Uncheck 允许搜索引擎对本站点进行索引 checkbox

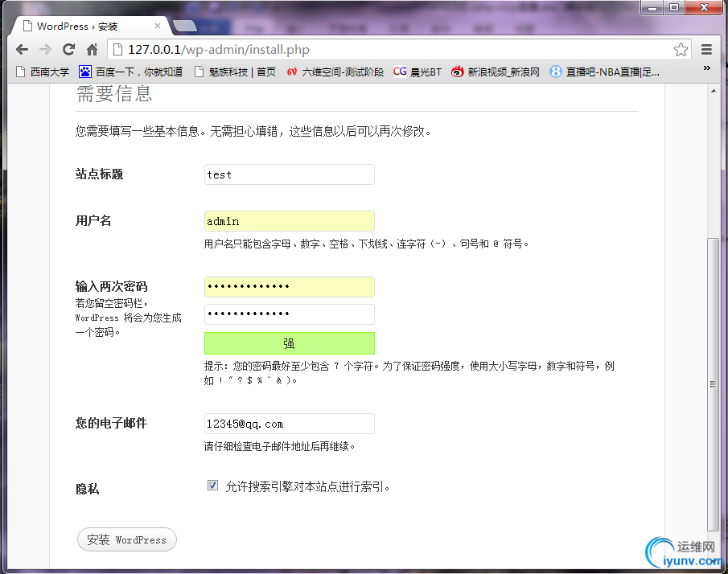click(x=212, y=486)
